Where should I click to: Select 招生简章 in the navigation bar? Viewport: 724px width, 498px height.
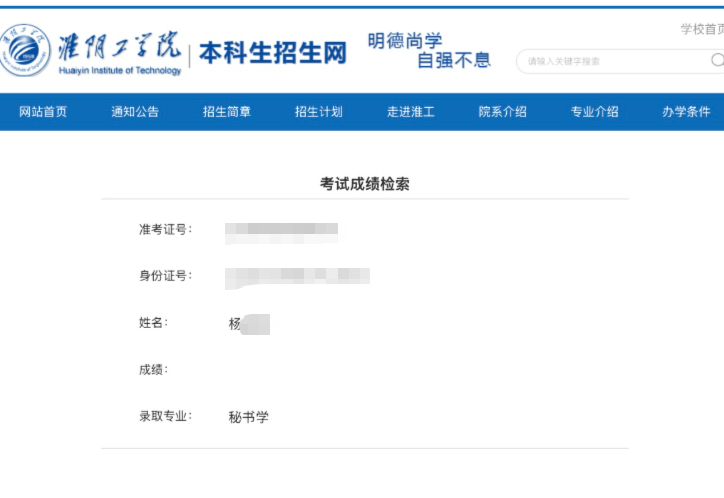[227, 112]
